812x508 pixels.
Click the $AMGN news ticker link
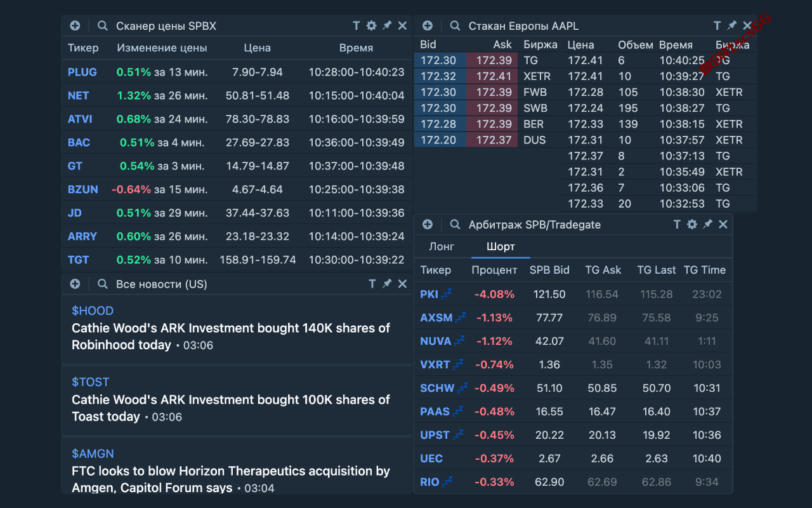[93, 453]
